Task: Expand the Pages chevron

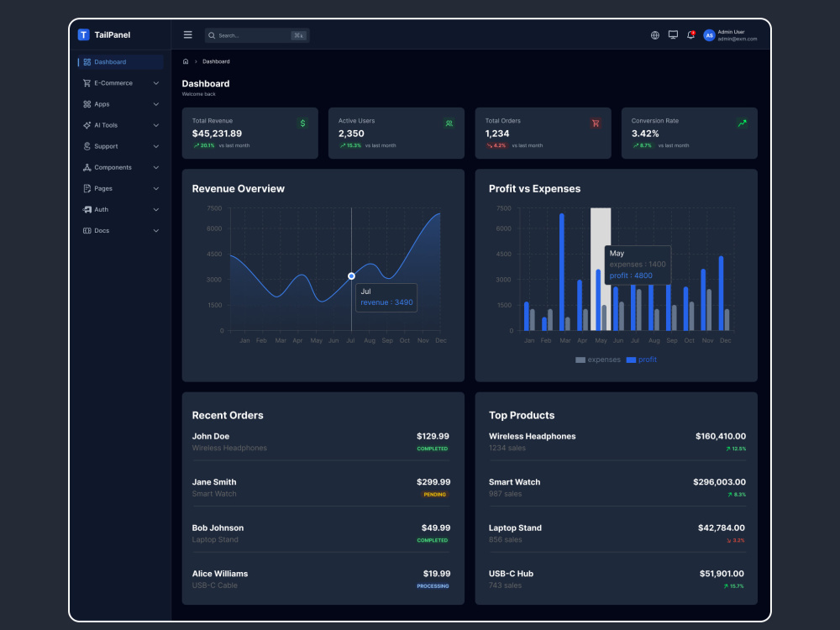Action: coord(156,188)
